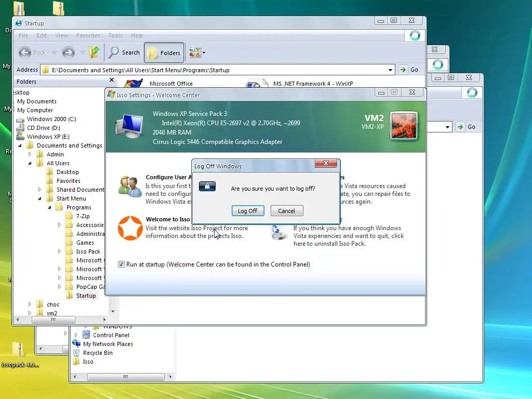
Task: Toggle Run at startup checkbox
Action: pos(121,264)
